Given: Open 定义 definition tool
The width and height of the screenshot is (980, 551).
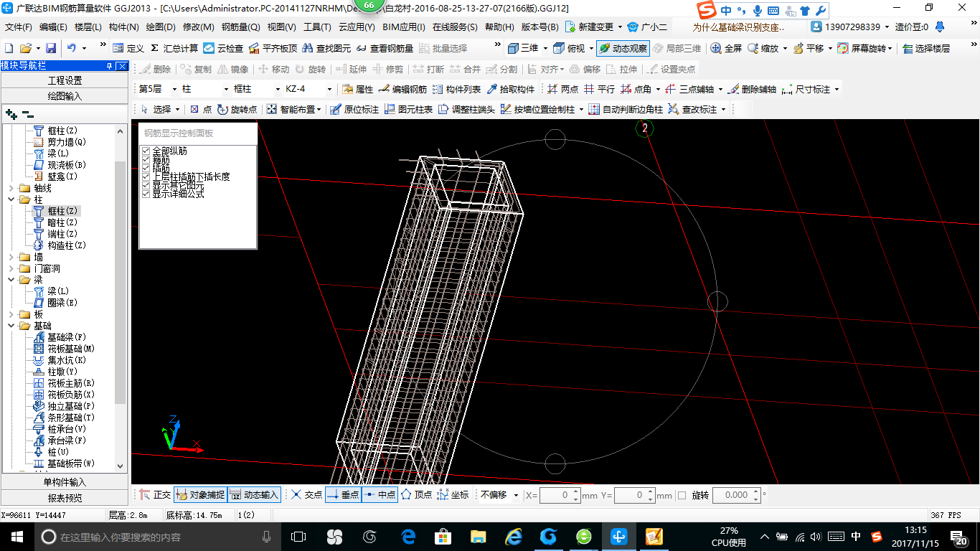Looking at the screenshot, I should coord(128,48).
